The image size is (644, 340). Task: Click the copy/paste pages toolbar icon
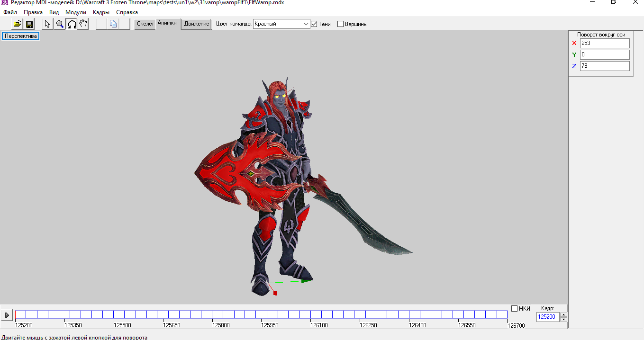[x=113, y=24]
